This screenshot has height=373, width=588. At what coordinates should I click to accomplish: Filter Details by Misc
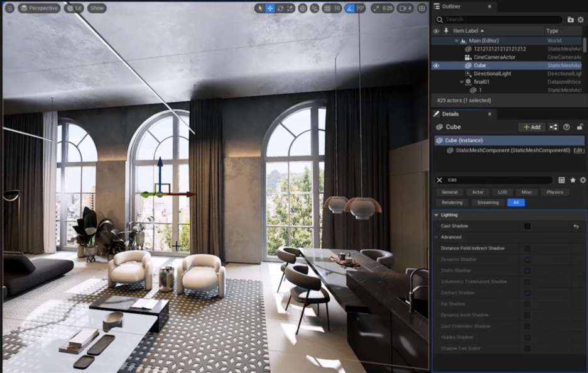(x=526, y=192)
